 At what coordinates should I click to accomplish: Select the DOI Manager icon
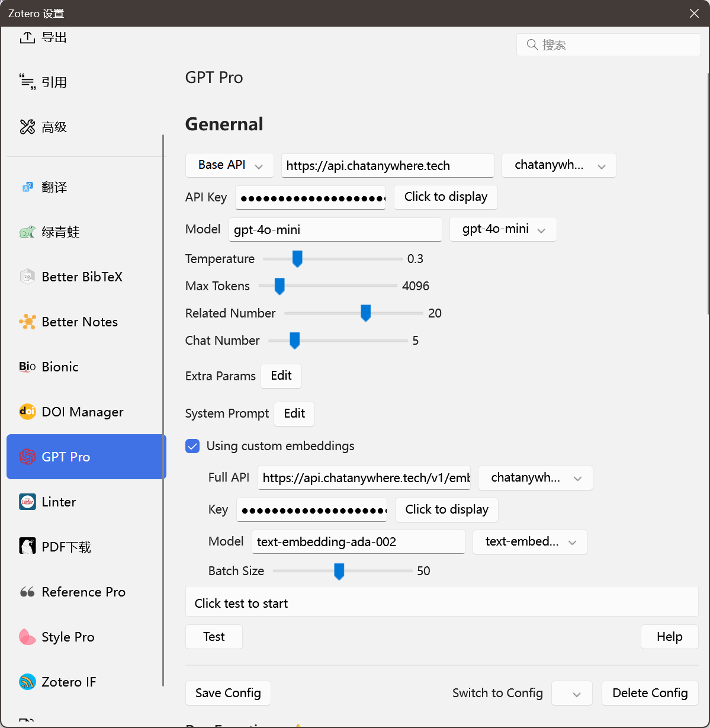click(27, 412)
